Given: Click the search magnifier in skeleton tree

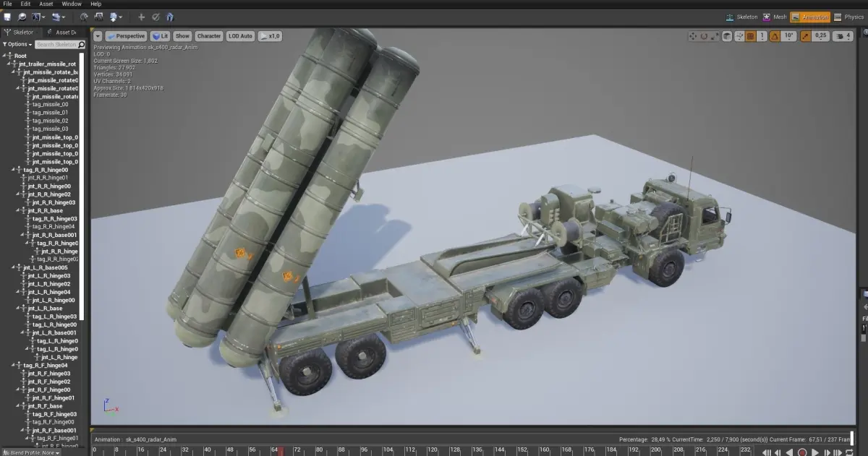Looking at the screenshot, I should pos(81,44).
